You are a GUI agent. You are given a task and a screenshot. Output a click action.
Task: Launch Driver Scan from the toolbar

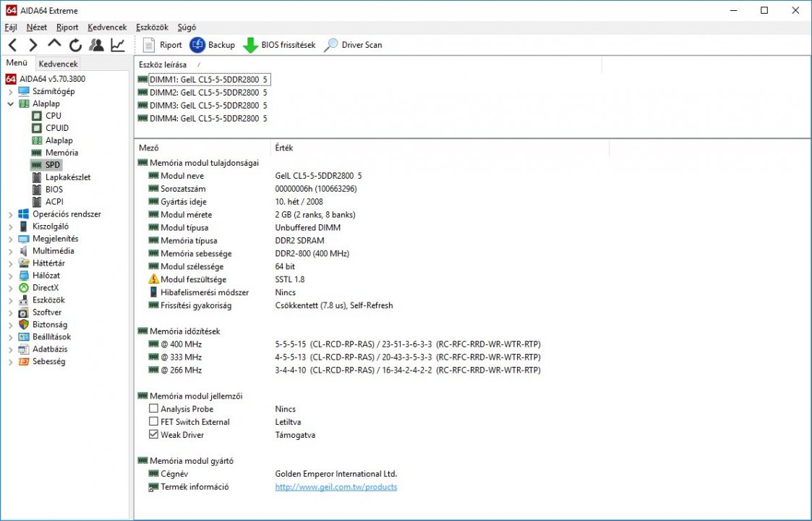pyautogui.click(x=353, y=45)
